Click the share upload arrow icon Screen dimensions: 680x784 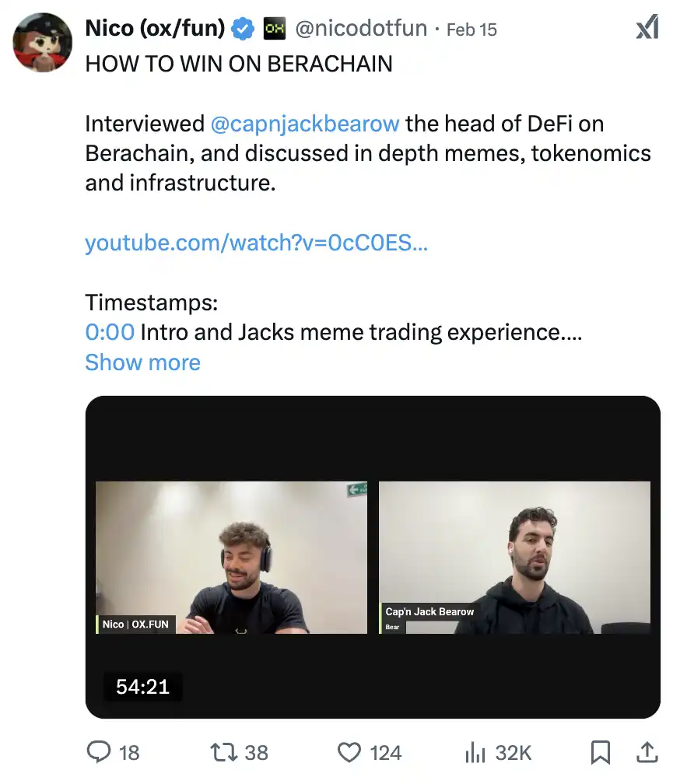(x=647, y=751)
